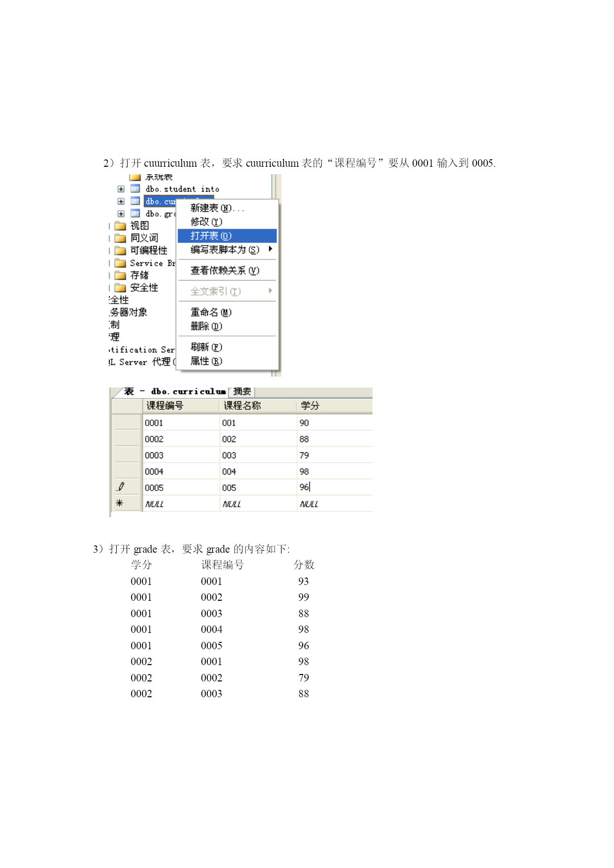Select the row header for 0002
Image resolution: width=614 pixels, height=868 pixels.
[x=127, y=439]
